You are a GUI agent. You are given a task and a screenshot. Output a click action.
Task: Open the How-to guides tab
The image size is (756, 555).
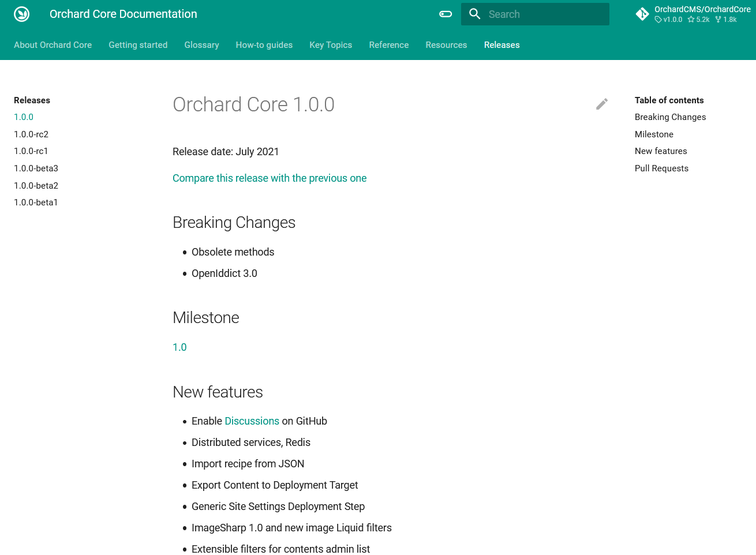(x=264, y=45)
